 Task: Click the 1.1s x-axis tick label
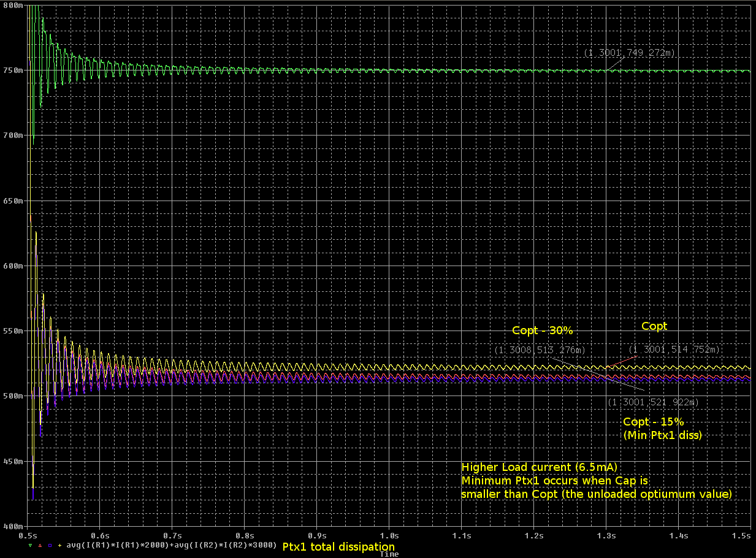462,536
